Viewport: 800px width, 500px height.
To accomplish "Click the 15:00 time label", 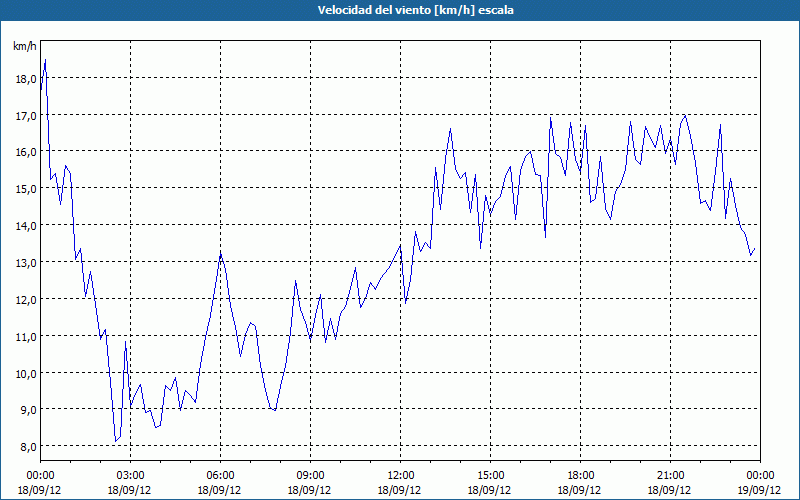I will 490,476.
